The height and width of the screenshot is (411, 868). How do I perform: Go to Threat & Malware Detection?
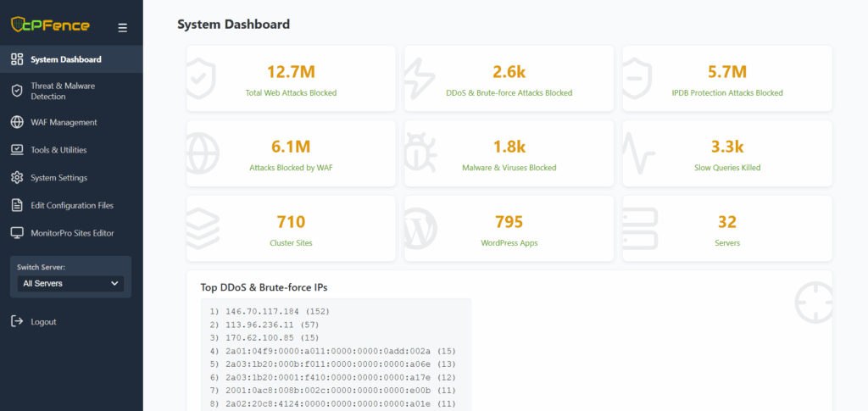point(64,91)
